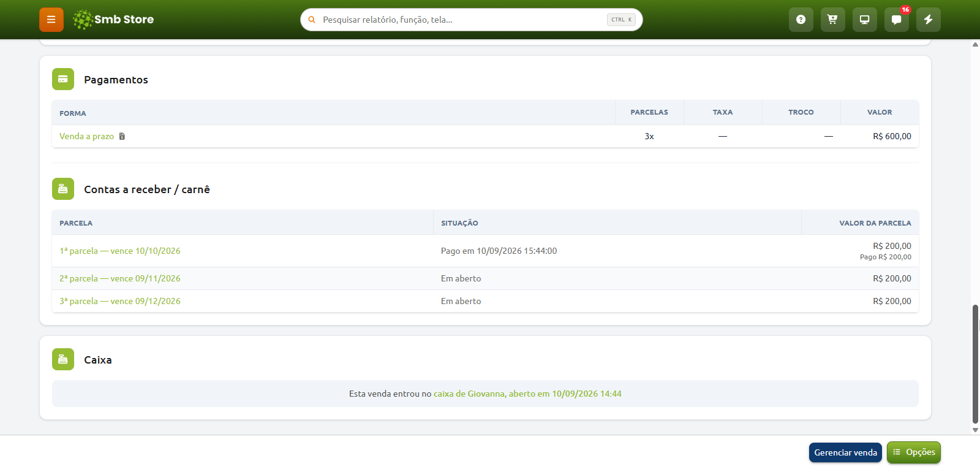Screen dimensions: 980x469
Task: Click the lightning bolt shortcuts icon
Action: pyautogui.click(x=928, y=20)
